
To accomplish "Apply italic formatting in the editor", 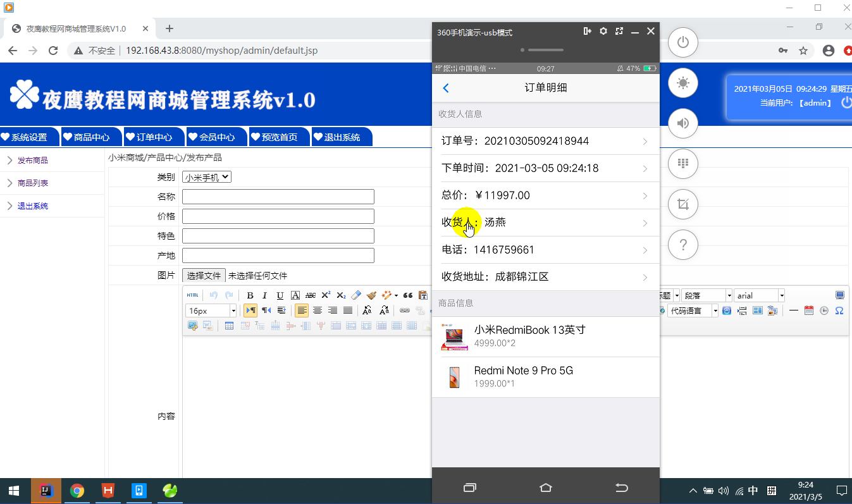I will (264, 295).
